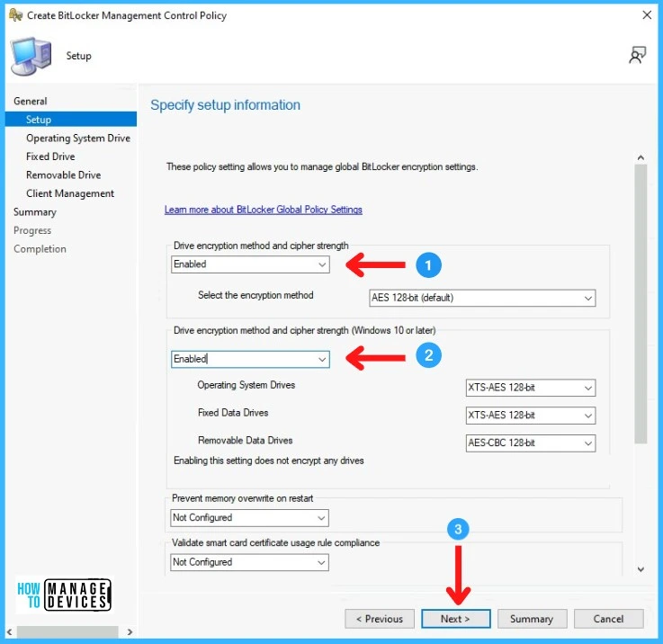Go to Summary step in navigation

(x=35, y=212)
